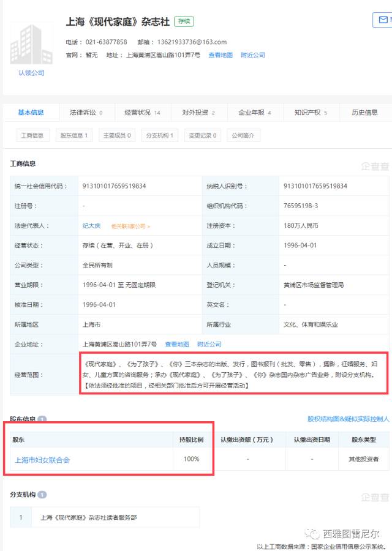The image size is (392, 551).
Task: Select the 分支机构 1 sub-tab button
Action: tap(160, 135)
